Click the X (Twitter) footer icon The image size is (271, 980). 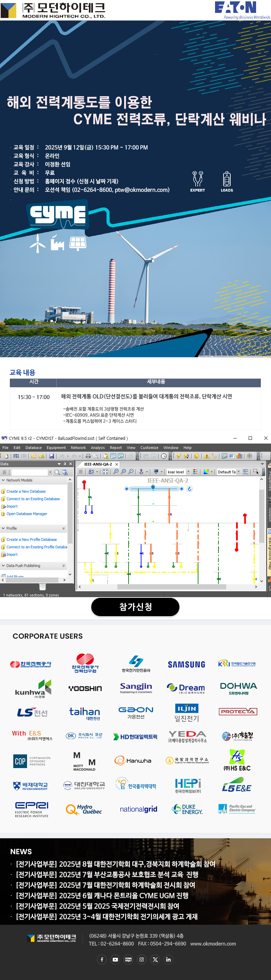[155, 959]
